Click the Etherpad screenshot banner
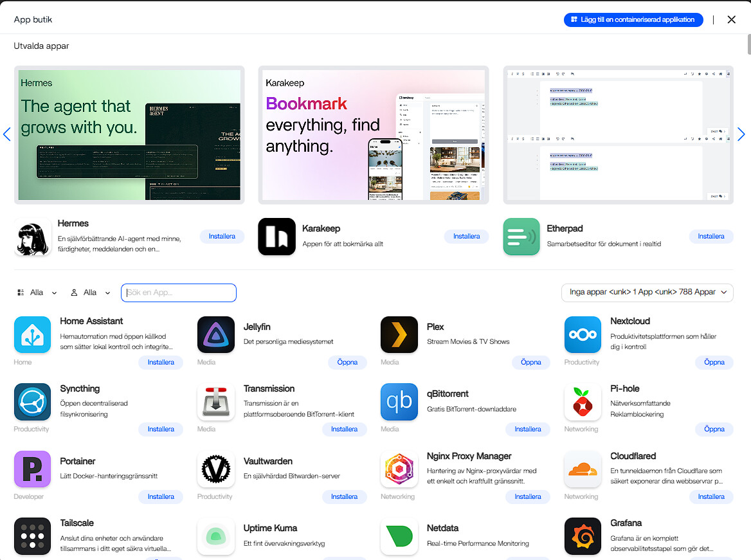This screenshot has width=751, height=560. (x=619, y=135)
